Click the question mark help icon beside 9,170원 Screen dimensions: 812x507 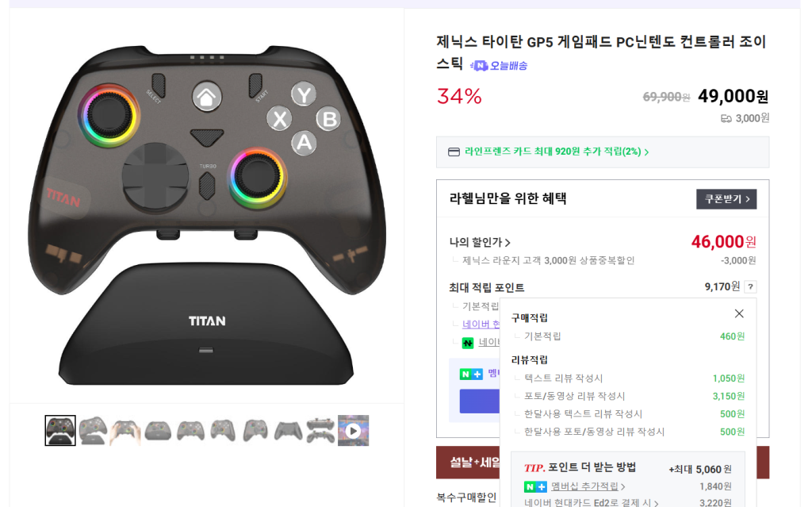pos(750,286)
